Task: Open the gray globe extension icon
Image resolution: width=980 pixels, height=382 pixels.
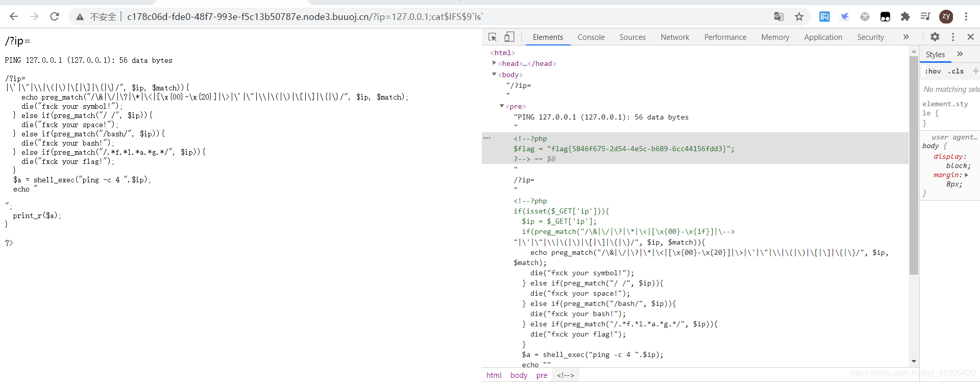Action: coord(865,17)
